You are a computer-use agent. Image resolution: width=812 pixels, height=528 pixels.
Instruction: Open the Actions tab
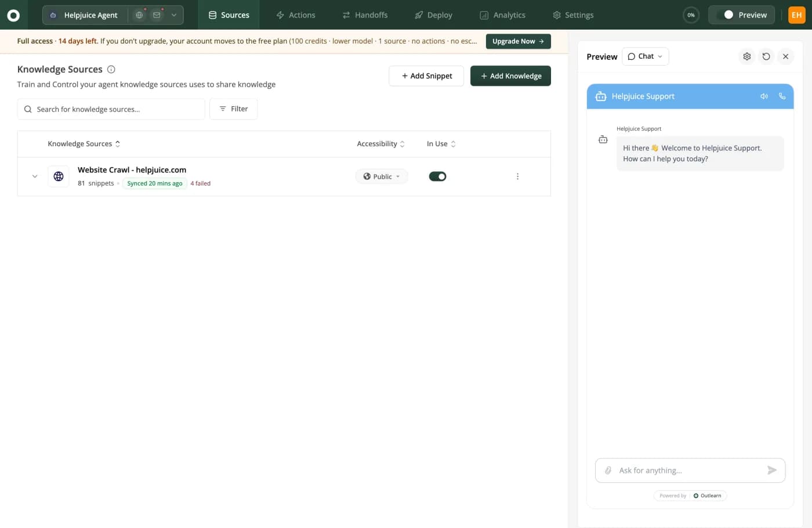(x=296, y=15)
